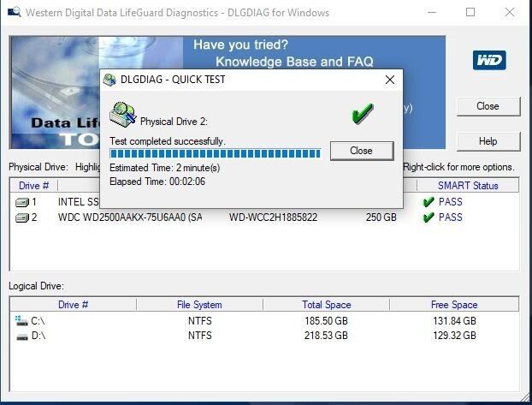Click the application icon in title bar
Image resolution: width=532 pixels, height=405 pixels.
point(15,12)
